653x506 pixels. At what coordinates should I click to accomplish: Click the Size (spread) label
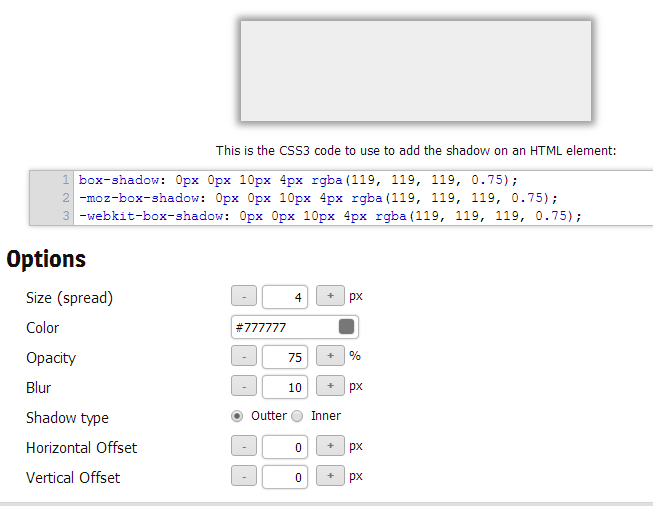pos(69,298)
